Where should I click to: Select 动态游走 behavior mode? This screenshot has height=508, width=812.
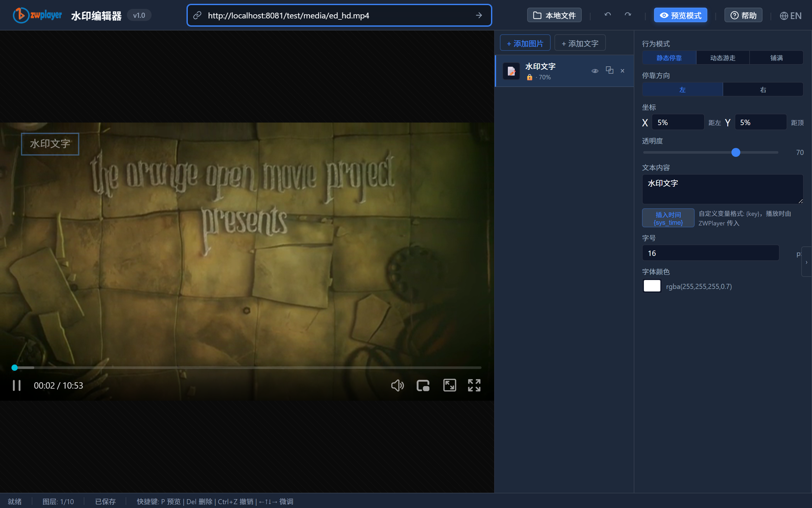pyautogui.click(x=723, y=58)
